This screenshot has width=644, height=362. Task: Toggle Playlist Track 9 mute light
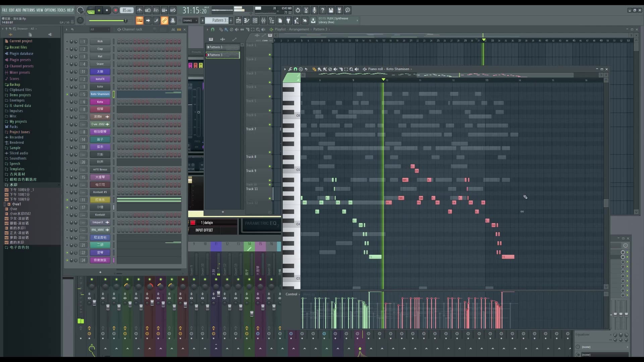[270, 180]
